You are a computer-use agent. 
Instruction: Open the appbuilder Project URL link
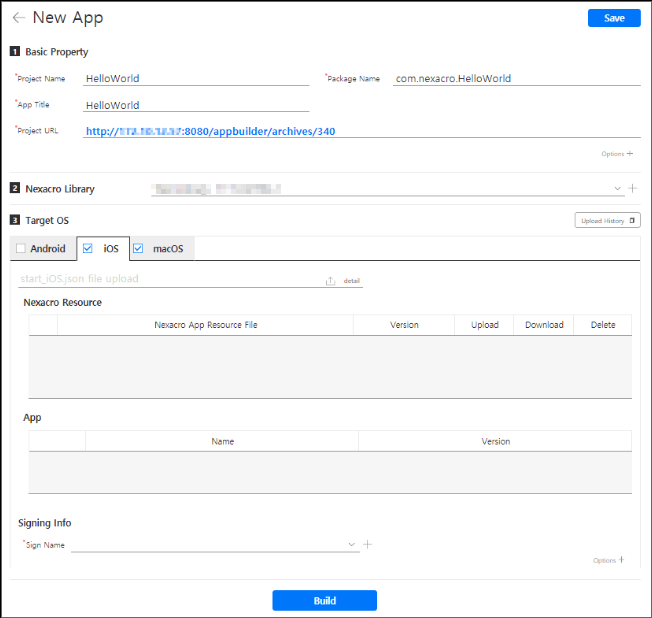click(210, 131)
